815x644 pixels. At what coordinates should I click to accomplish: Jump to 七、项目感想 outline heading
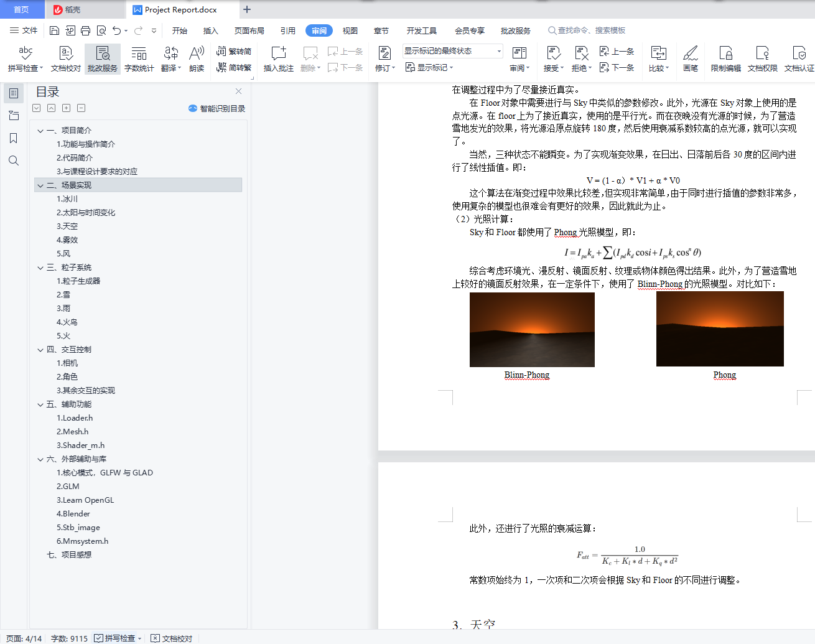pyautogui.click(x=69, y=555)
